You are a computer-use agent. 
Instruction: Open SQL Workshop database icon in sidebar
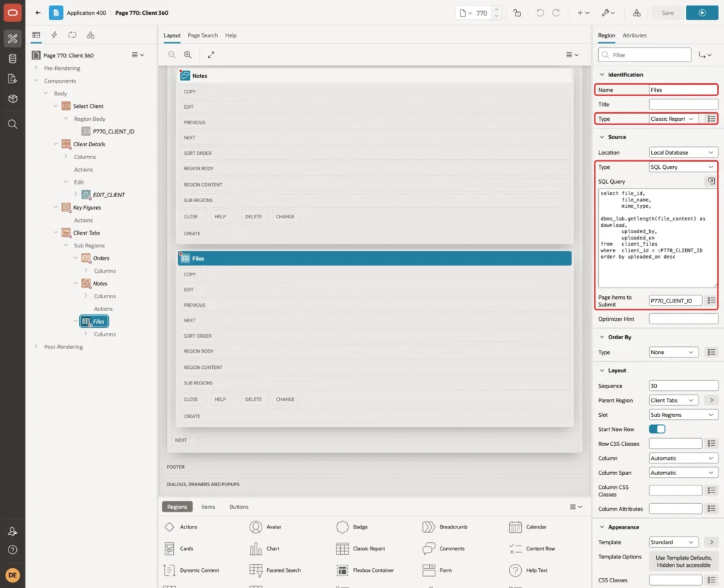pyautogui.click(x=13, y=59)
